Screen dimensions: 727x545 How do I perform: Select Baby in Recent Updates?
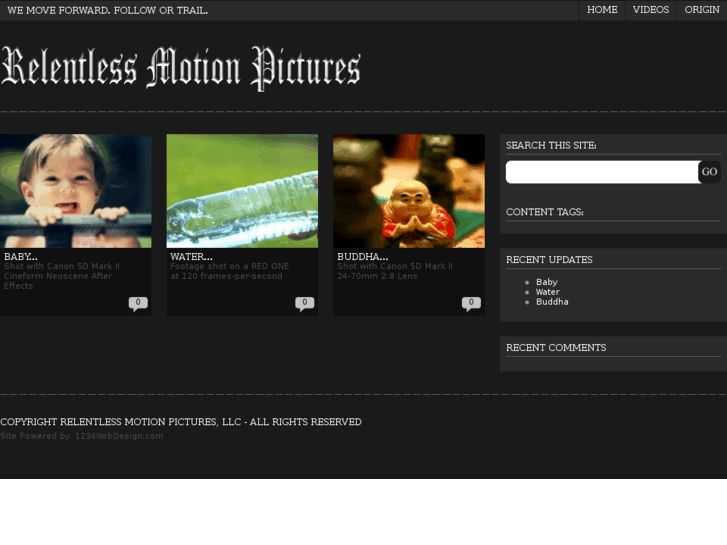point(547,282)
